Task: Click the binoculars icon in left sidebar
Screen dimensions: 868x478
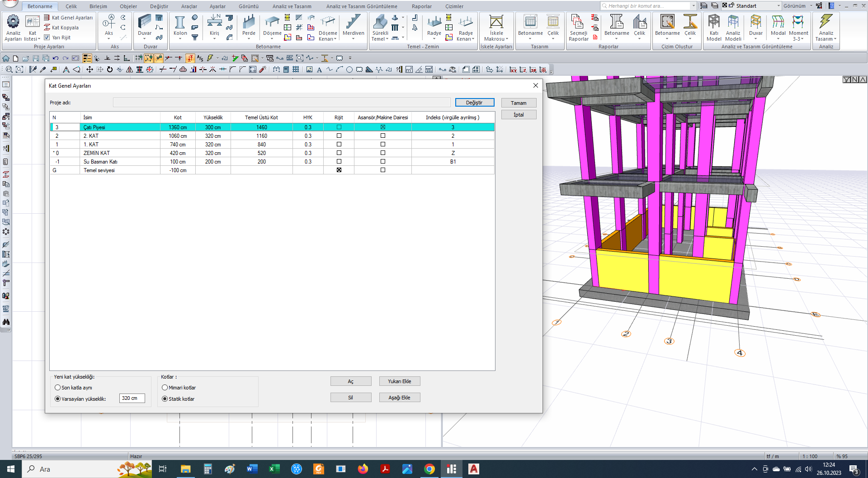Action: coord(6,322)
